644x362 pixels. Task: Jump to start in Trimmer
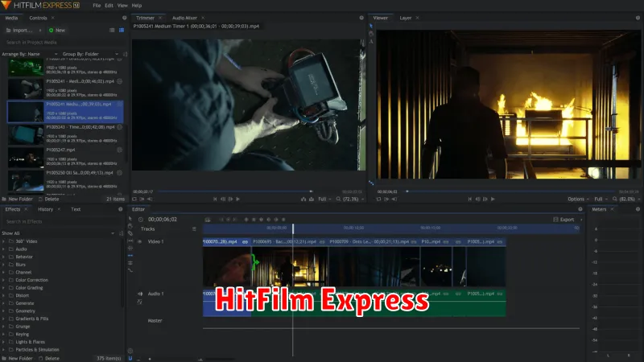tap(215, 199)
